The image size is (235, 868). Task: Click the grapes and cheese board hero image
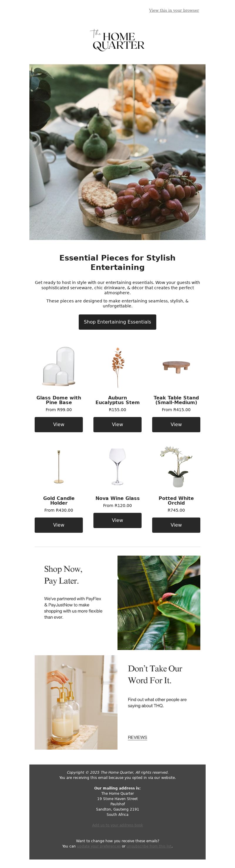(x=117, y=152)
